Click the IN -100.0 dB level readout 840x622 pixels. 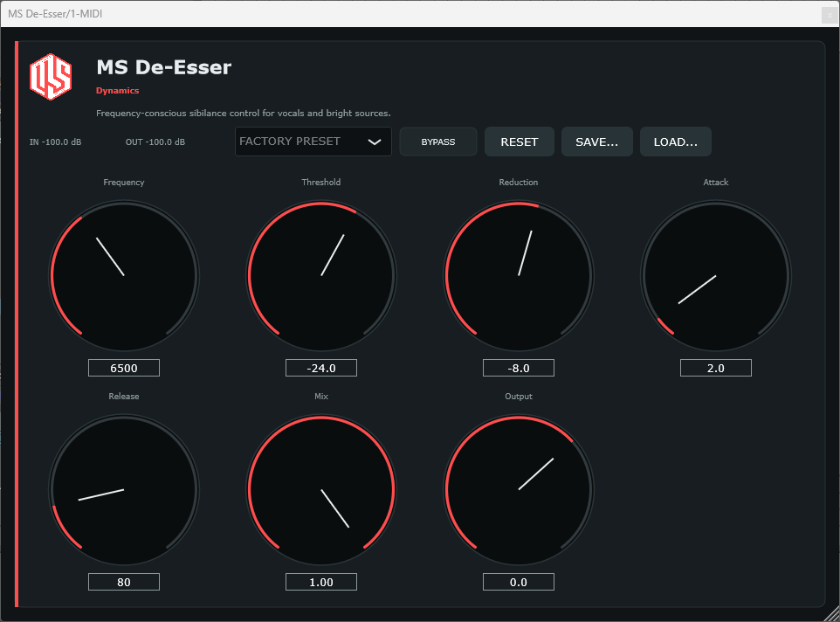pyautogui.click(x=56, y=142)
